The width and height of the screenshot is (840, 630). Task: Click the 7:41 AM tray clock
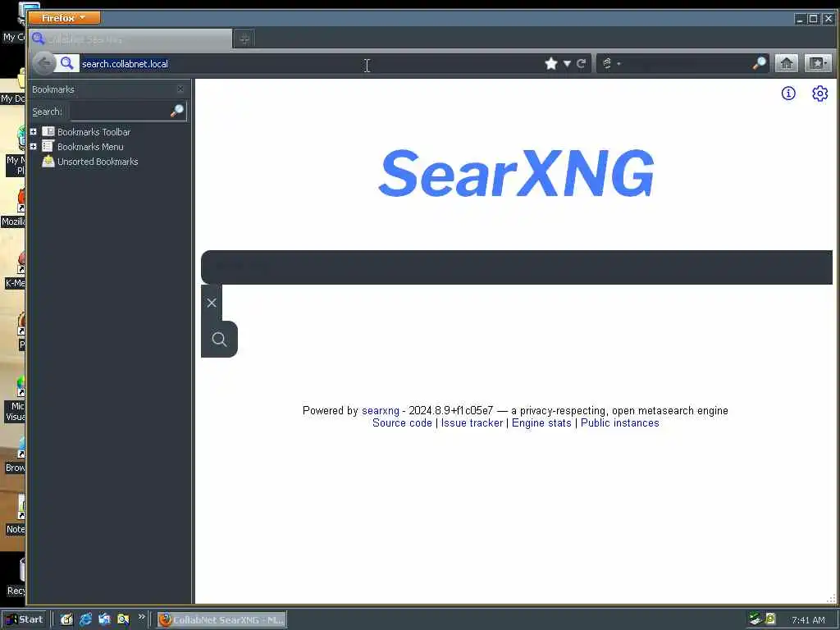pos(808,620)
